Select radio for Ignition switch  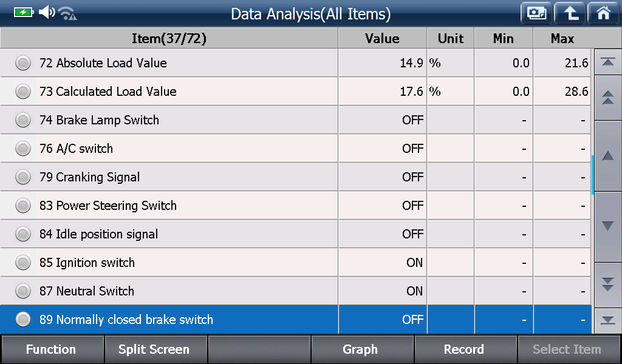(x=23, y=263)
